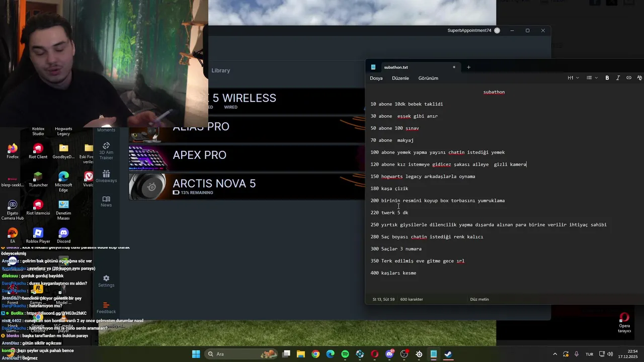Open the Discord invite link in chat
Image resolution: width=644 pixels, height=362 pixels.
point(56,313)
